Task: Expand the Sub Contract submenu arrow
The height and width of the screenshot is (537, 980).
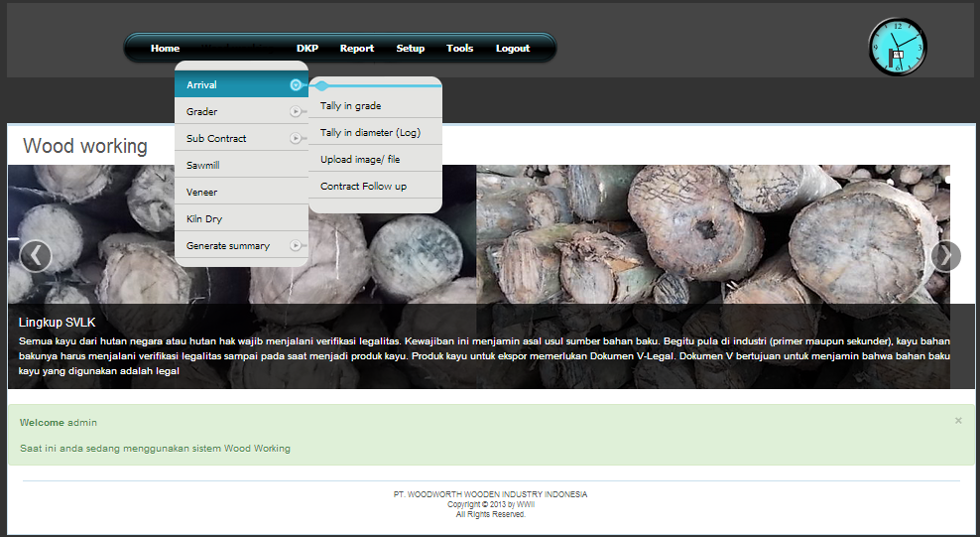Action: [296, 139]
